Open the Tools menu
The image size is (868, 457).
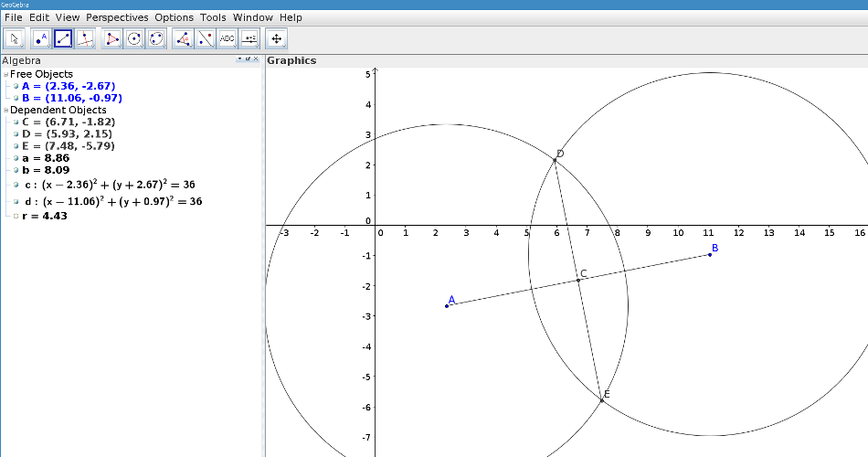(213, 17)
